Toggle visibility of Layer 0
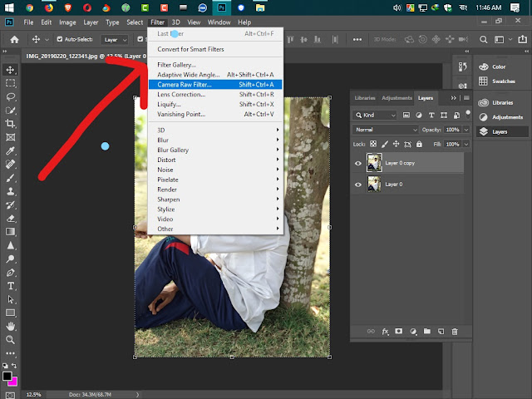The image size is (532, 399). (358, 185)
